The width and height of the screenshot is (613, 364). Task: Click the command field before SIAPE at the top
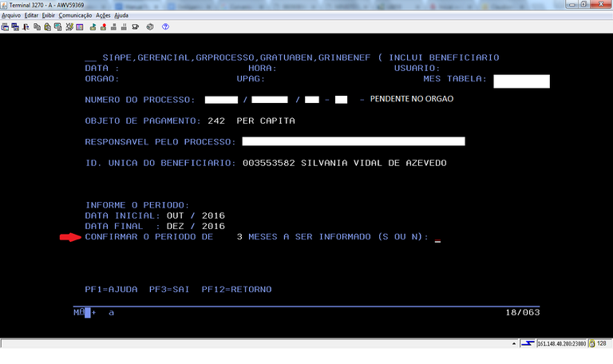90,57
